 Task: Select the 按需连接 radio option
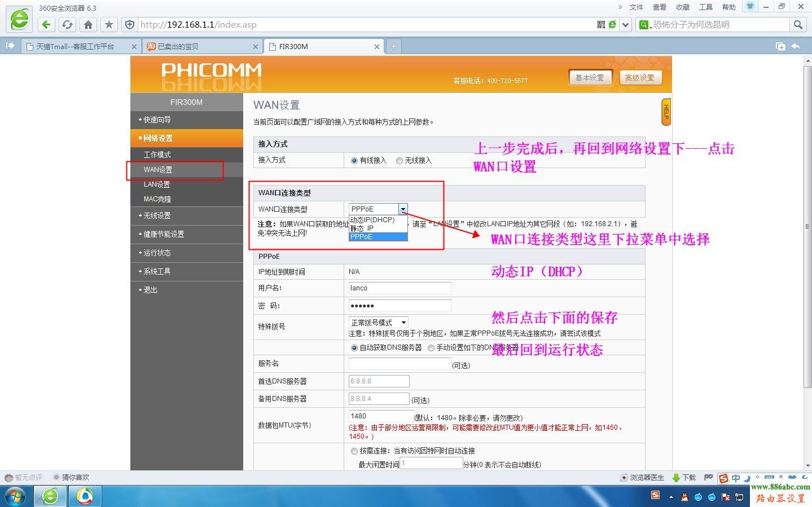tap(354, 451)
